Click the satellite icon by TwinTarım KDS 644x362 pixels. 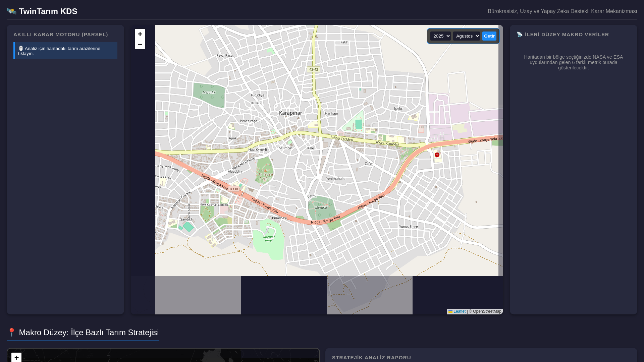[x=12, y=11]
